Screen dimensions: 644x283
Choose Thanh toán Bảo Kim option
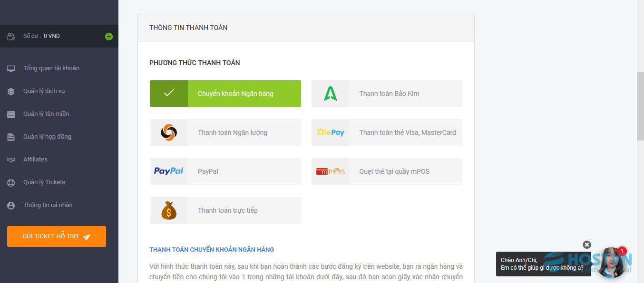[x=387, y=94]
